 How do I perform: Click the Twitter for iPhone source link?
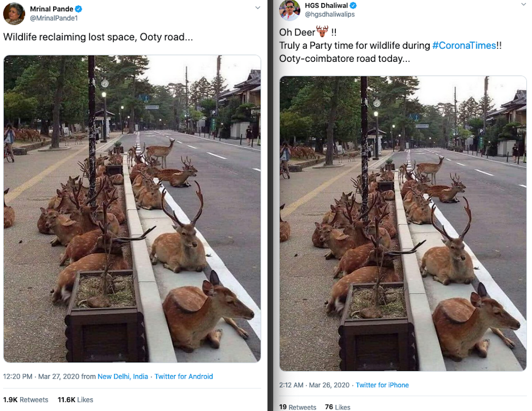pos(382,385)
